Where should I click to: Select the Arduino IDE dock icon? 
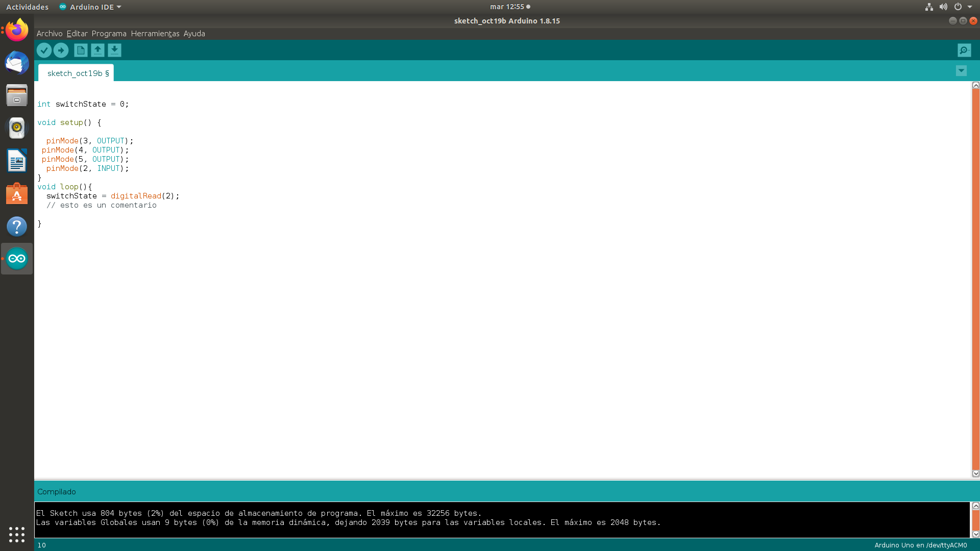click(x=17, y=258)
